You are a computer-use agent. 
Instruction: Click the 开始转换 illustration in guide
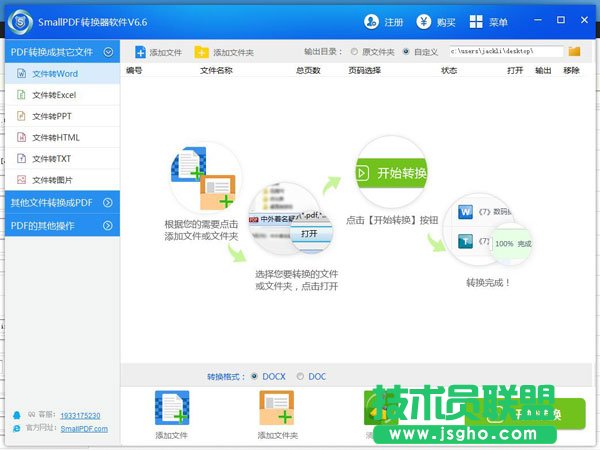[391, 173]
